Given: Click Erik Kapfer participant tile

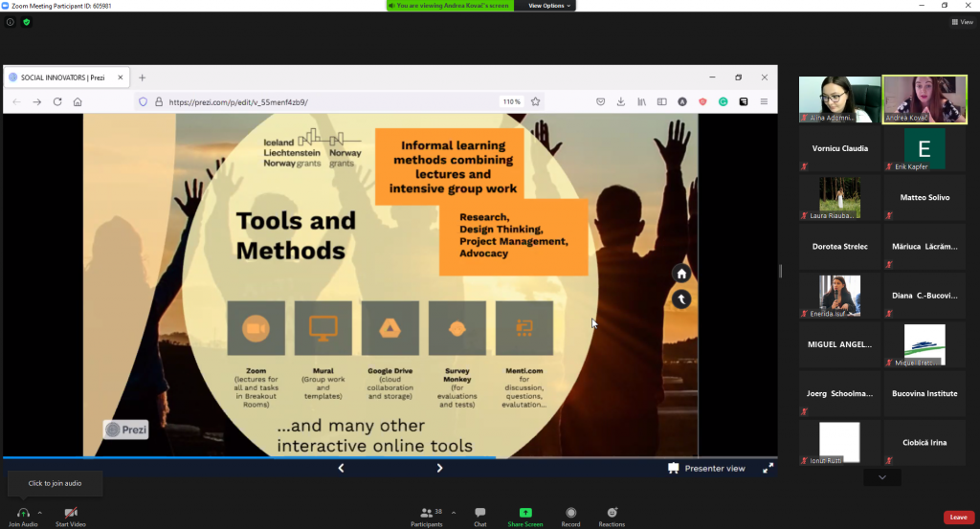Looking at the screenshot, I should [x=924, y=148].
